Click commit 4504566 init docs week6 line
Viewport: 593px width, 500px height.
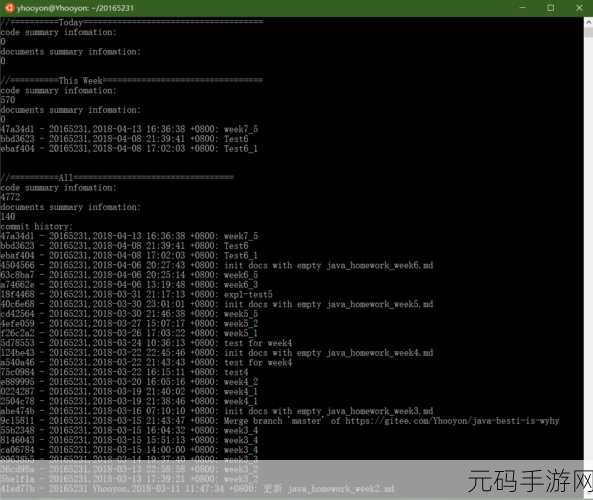coord(217,266)
